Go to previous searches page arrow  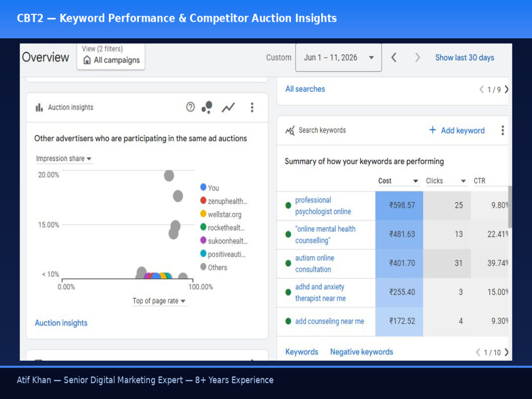coord(481,89)
